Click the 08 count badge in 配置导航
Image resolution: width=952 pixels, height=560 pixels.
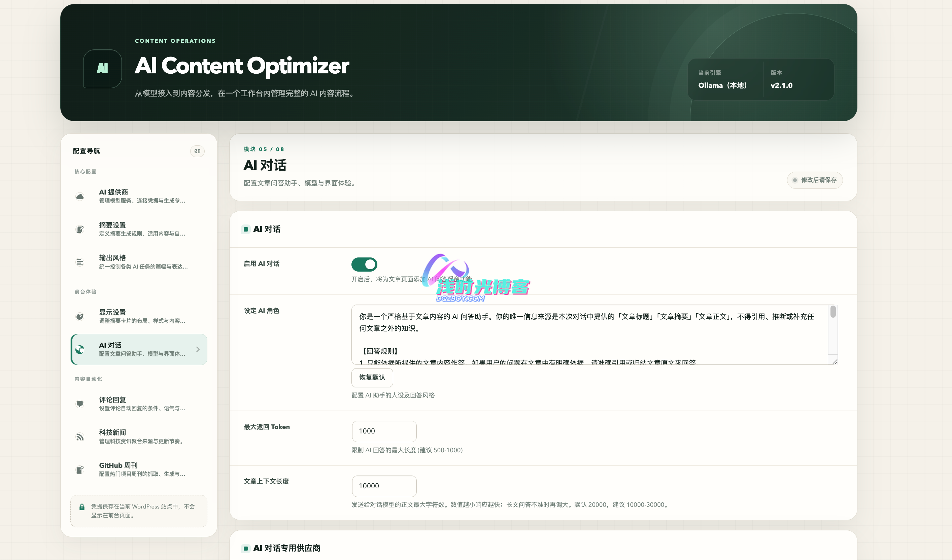pyautogui.click(x=197, y=151)
